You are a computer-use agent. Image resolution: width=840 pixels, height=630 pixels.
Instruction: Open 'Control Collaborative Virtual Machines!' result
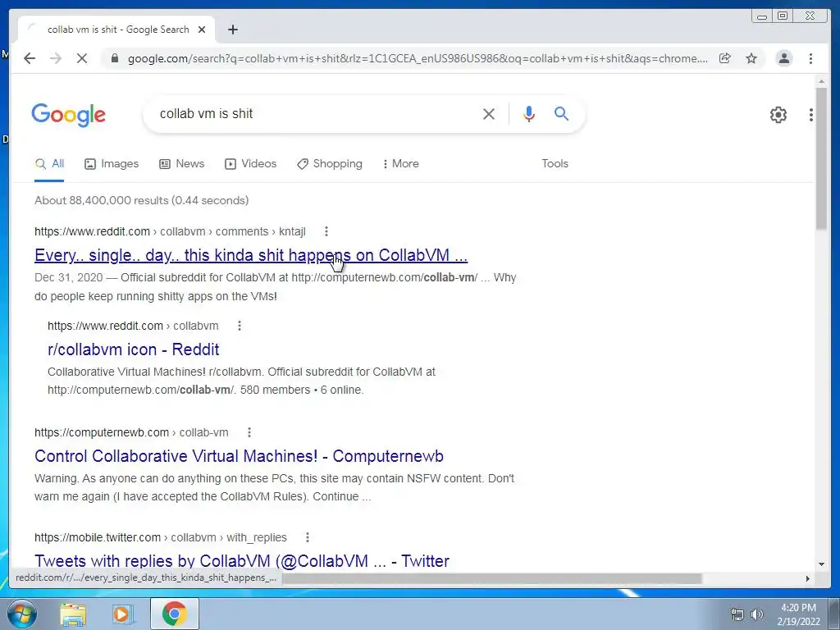click(x=239, y=456)
